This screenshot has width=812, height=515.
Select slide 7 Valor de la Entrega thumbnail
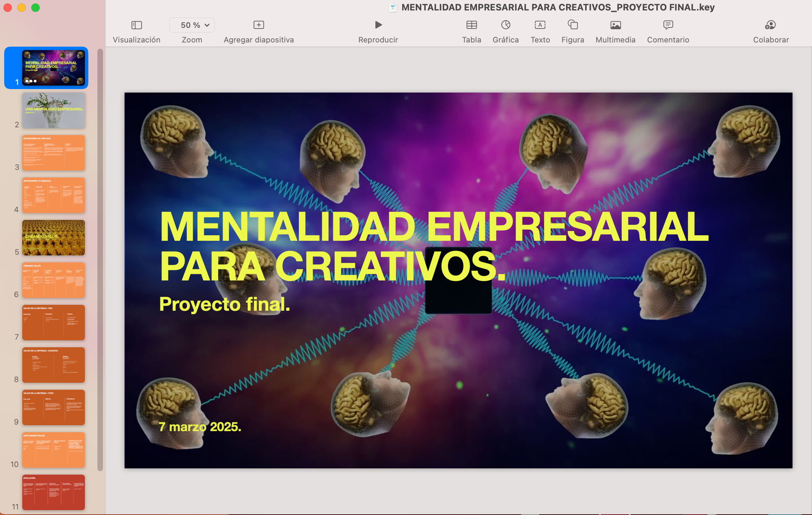(54, 323)
